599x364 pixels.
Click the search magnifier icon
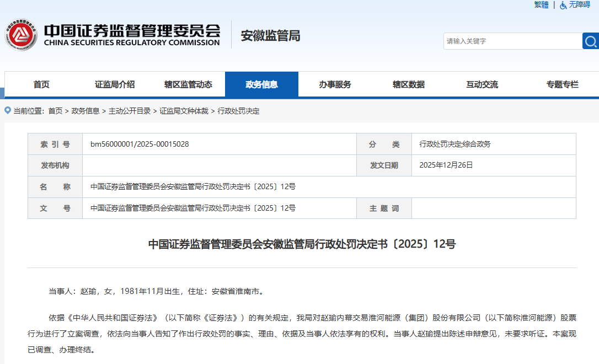(590, 41)
